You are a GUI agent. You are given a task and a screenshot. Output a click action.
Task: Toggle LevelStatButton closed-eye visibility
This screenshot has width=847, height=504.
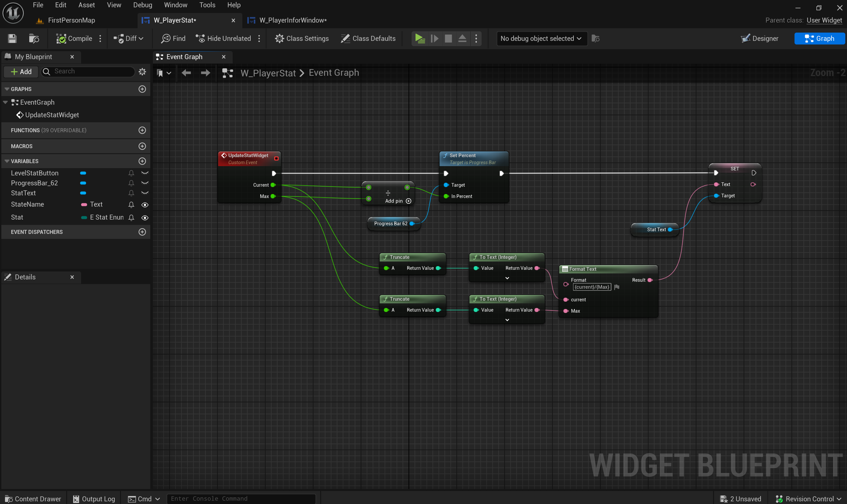coord(145,173)
